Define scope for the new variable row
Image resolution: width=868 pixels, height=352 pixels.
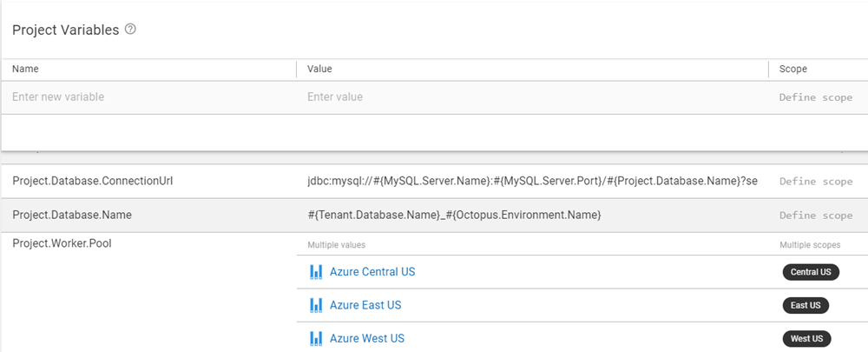coord(815,97)
